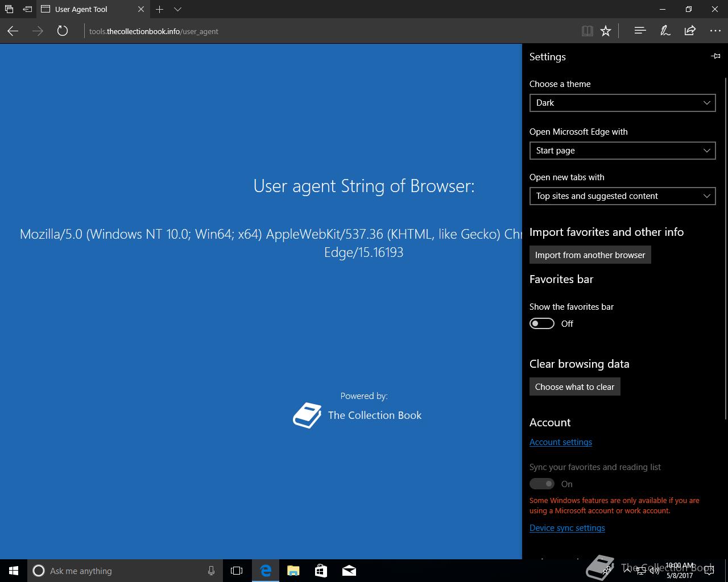Open the Hub favorites list icon
Screen dimensions: 728x582
[640, 31]
